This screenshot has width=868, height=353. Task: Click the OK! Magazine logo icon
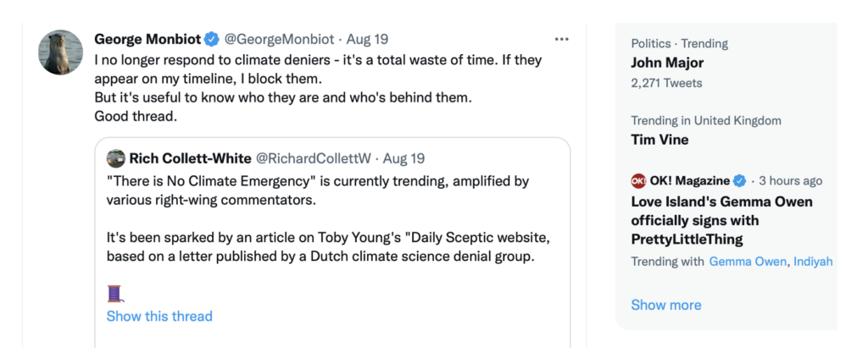click(x=639, y=180)
